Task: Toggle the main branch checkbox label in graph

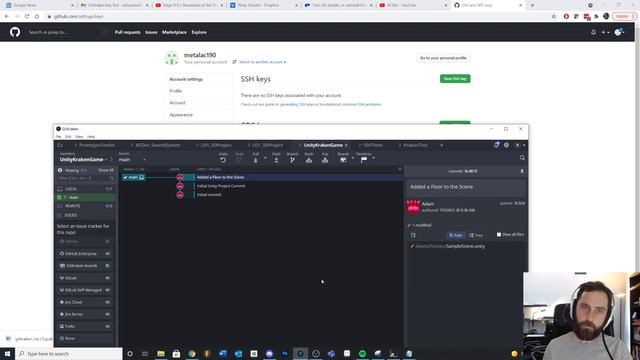Action: click(x=133, y=177)
